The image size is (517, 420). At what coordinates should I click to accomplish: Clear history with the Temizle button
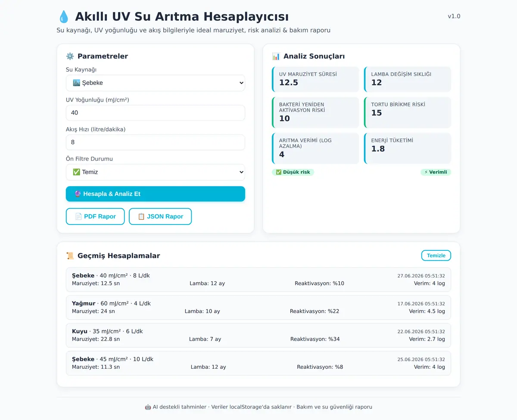436,255
